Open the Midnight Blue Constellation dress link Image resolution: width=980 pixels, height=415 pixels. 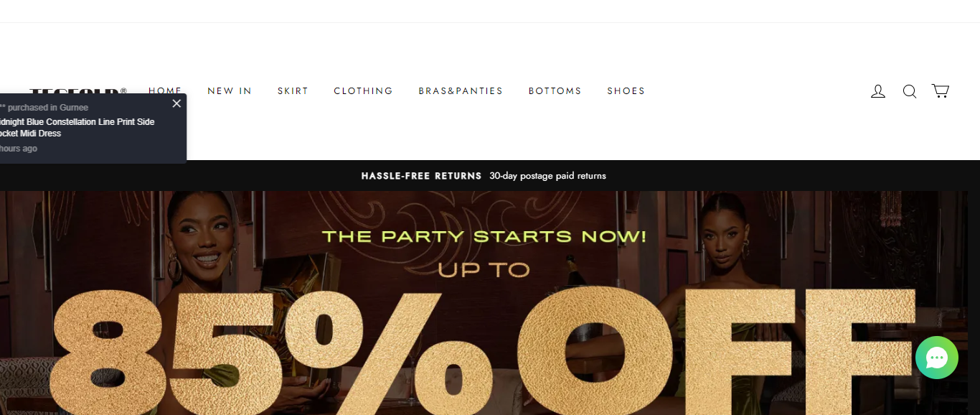[x=77, y=128]
